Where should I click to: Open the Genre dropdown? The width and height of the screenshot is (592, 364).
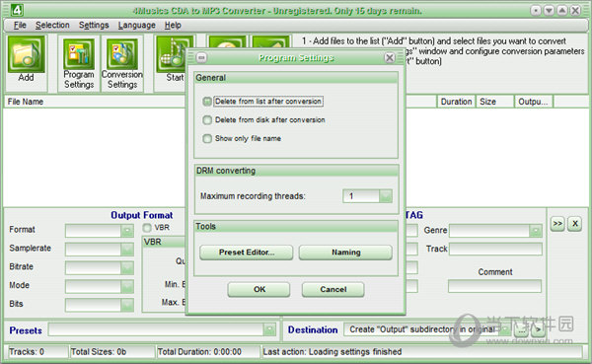[x=536, y=231]
